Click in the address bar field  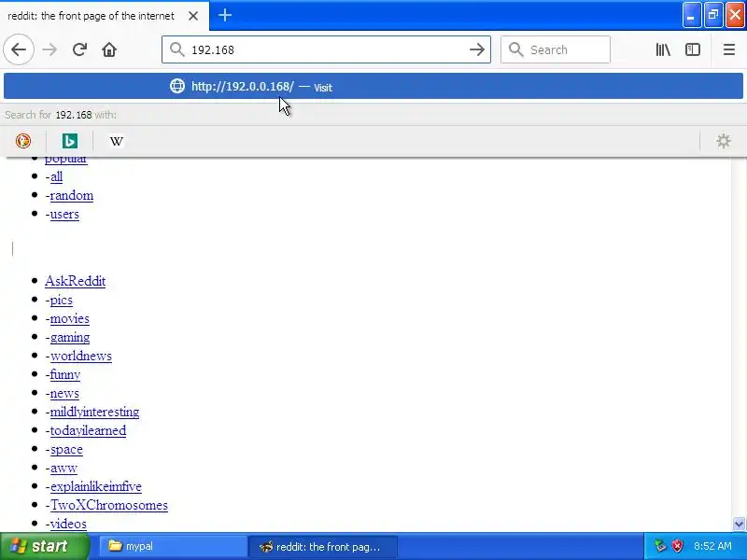coord(326,49)
